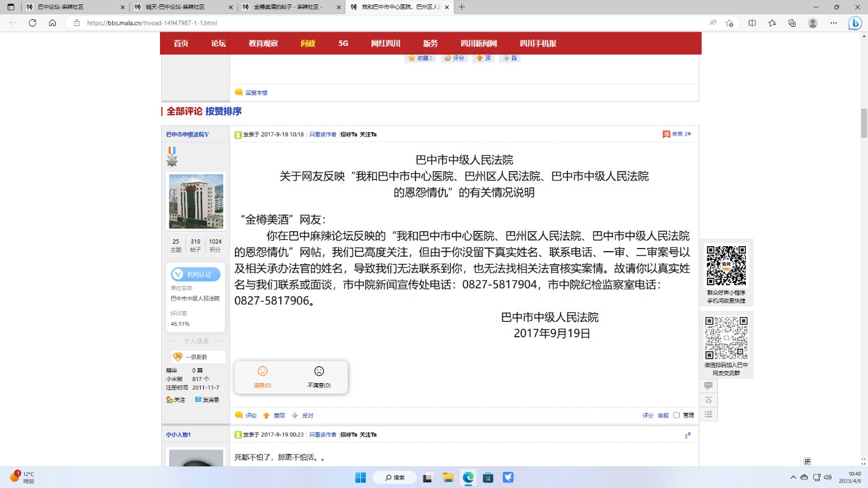Open File Explorer from taskbar
The height and width of the screenshot is (488, 868).
coord(448,477)
